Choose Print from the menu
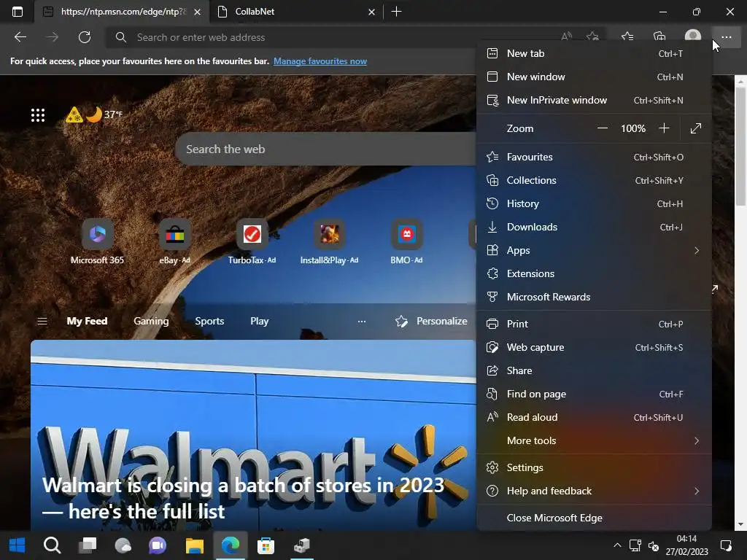This screenshot has height=560, width=747. click(x=594, y=324)
